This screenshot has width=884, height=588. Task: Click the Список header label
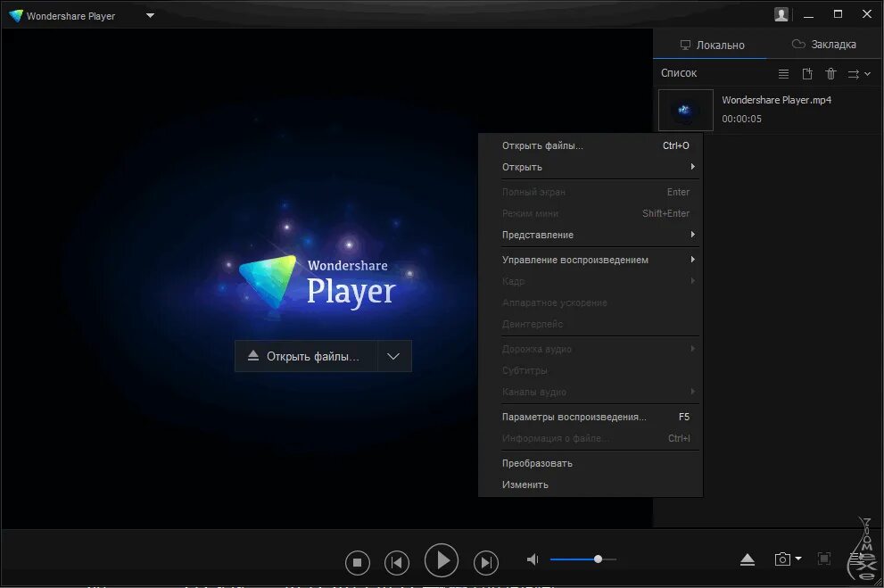679,73
